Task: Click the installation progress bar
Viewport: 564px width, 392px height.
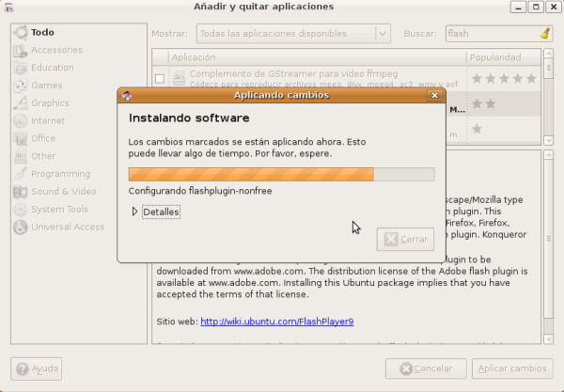Action: click(x=281, y=174)
